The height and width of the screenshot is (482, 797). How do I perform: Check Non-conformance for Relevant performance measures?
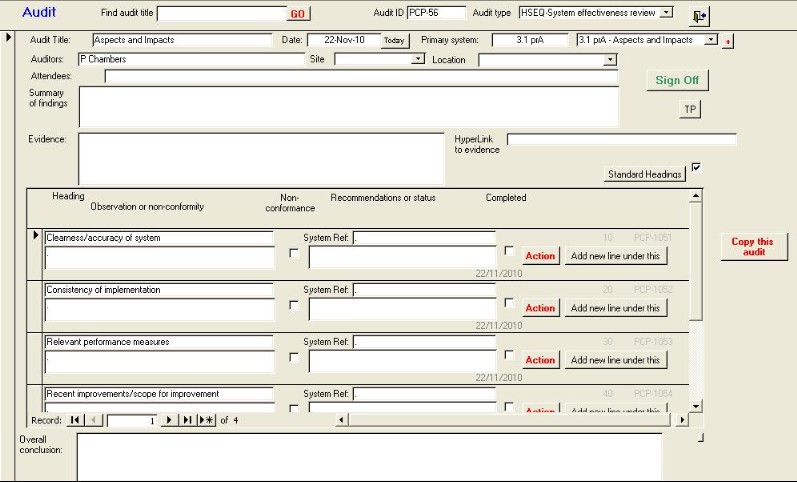pos(294,357)
